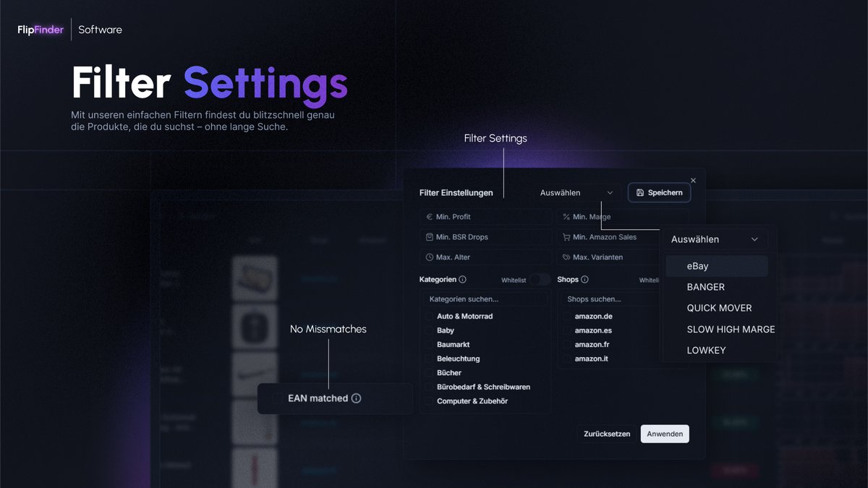The image size is (868, 488).
Task: Click the enlarged Auswählen dropdown chevron
Action: [754, 239]
